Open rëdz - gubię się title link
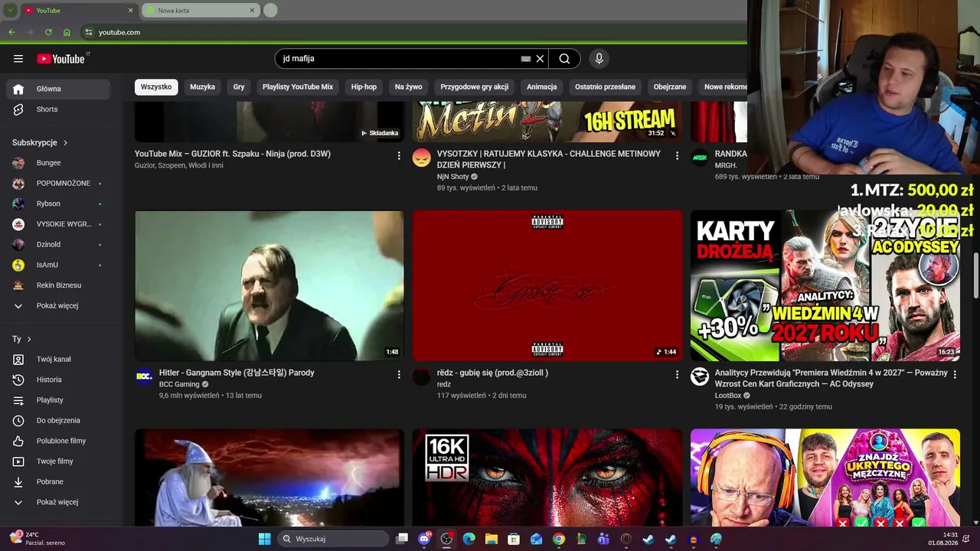980x551 pixels. click(492, 373)
